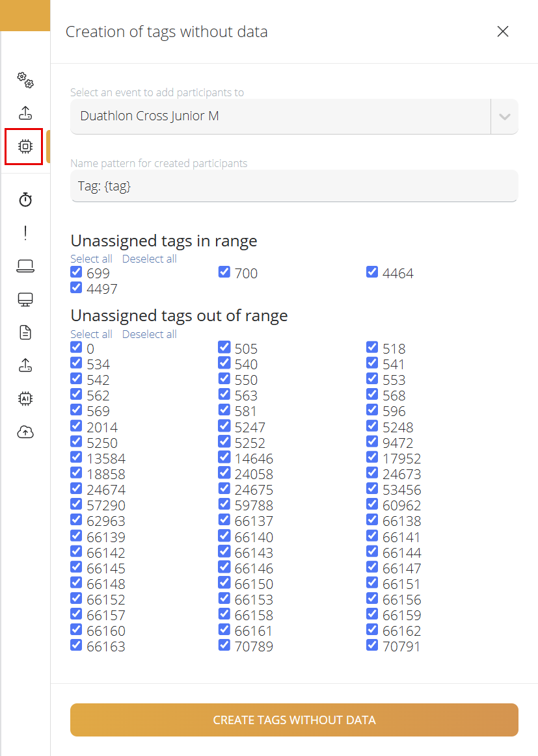Open the AI chip icon in sidebar
The height and width of the screenshot is (756, 538).
point(25,398)
